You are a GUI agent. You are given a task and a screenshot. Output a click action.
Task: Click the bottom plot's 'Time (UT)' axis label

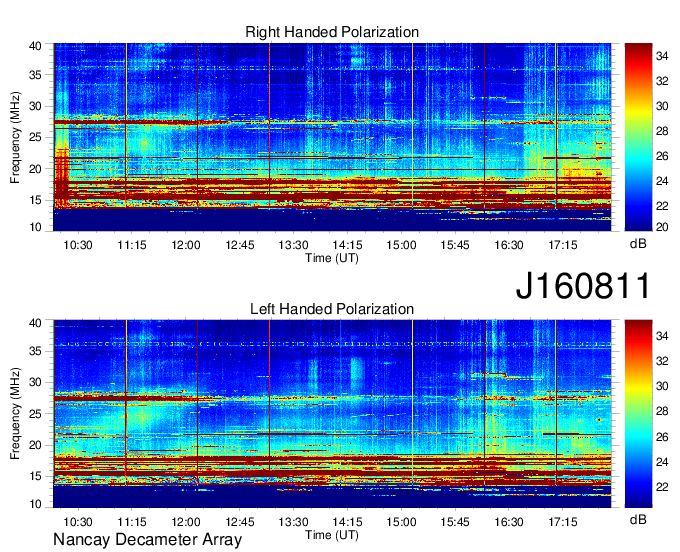point(332,535)
